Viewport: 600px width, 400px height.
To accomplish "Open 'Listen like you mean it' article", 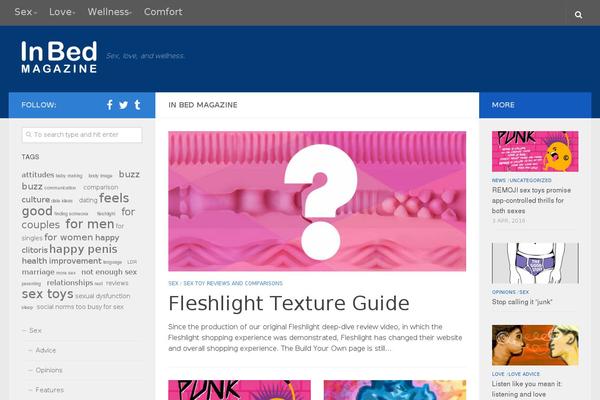I will pos(527,389).
